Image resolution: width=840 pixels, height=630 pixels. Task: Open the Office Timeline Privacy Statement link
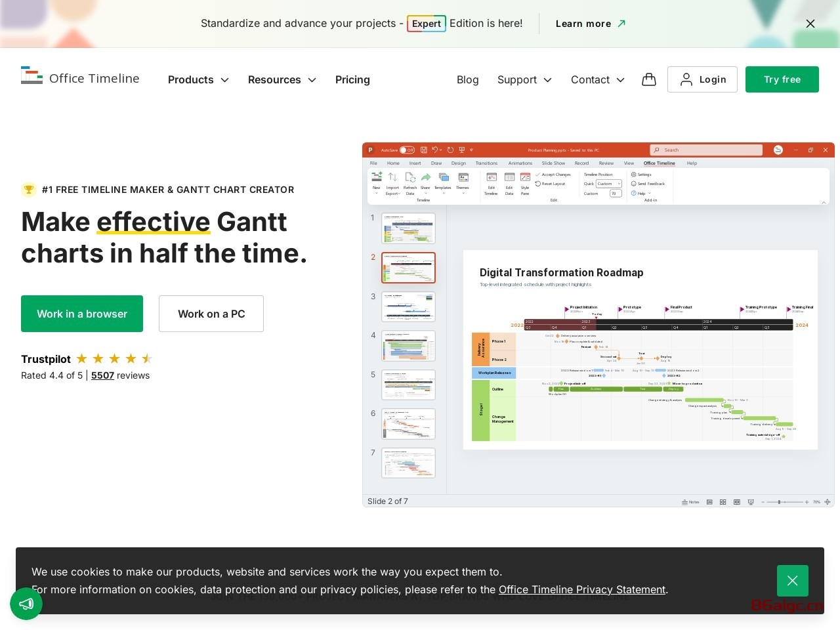(582, 589)
